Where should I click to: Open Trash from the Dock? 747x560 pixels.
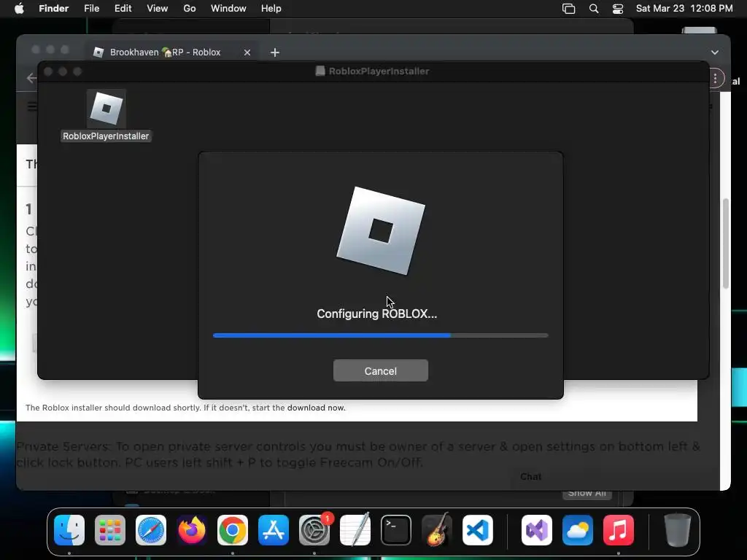678,530
